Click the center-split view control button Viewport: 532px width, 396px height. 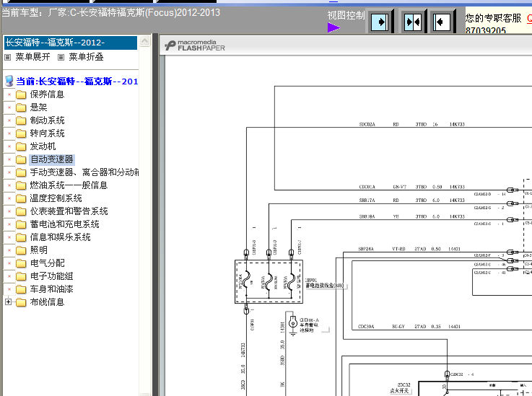point(413,22)
